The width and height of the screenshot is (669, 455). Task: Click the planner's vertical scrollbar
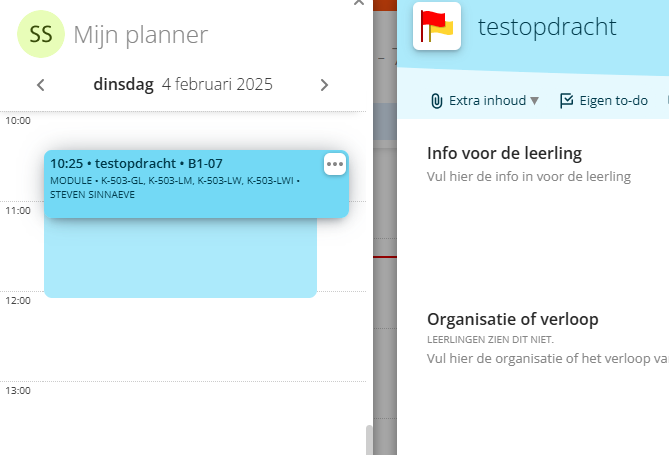coord(368,439)
